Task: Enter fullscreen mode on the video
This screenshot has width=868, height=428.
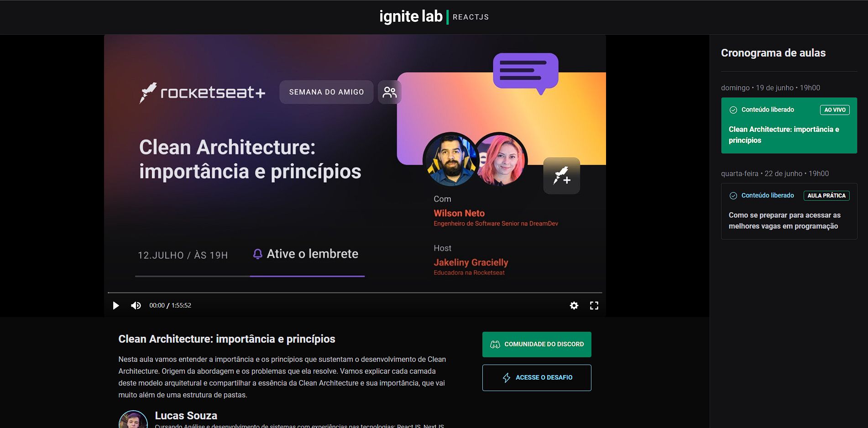Action: pos(594,306)
